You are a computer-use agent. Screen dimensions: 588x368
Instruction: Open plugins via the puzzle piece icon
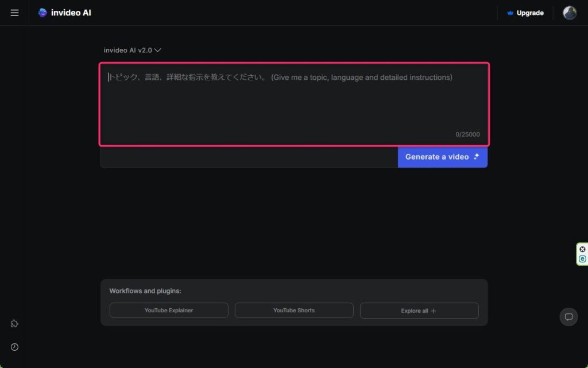[x=14, y=323]
